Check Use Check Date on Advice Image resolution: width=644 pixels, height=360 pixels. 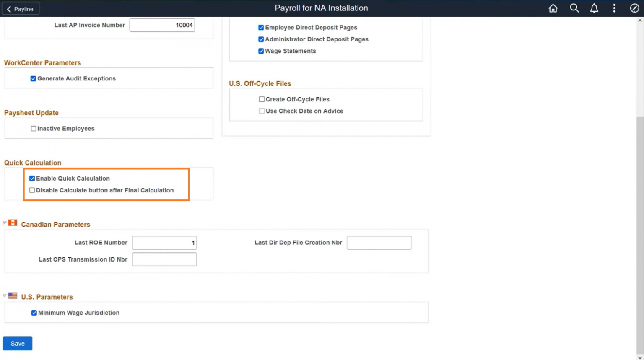pos(262,111)
